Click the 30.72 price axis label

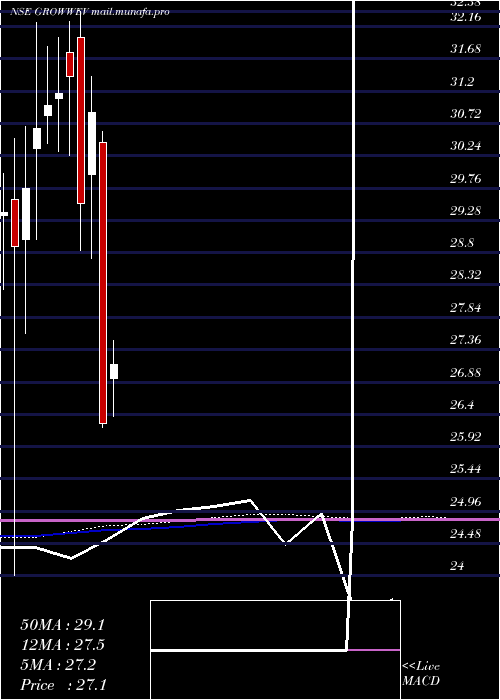(x=466, y=114)
